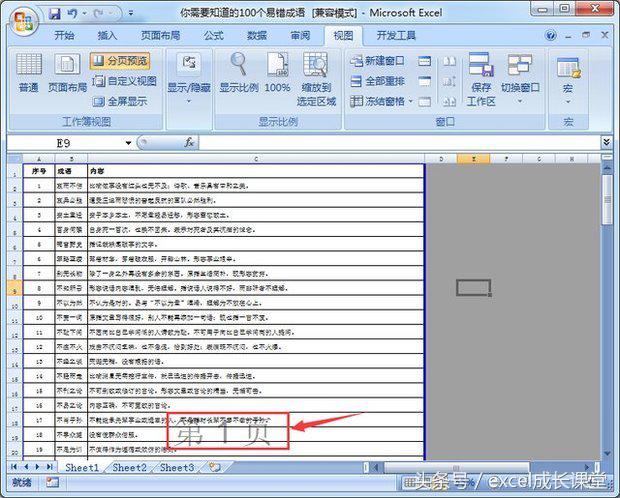This screenshot has height=498, width=620.
Task: Switch to 页面布局 view in workbook views
Action: [67, 72]
